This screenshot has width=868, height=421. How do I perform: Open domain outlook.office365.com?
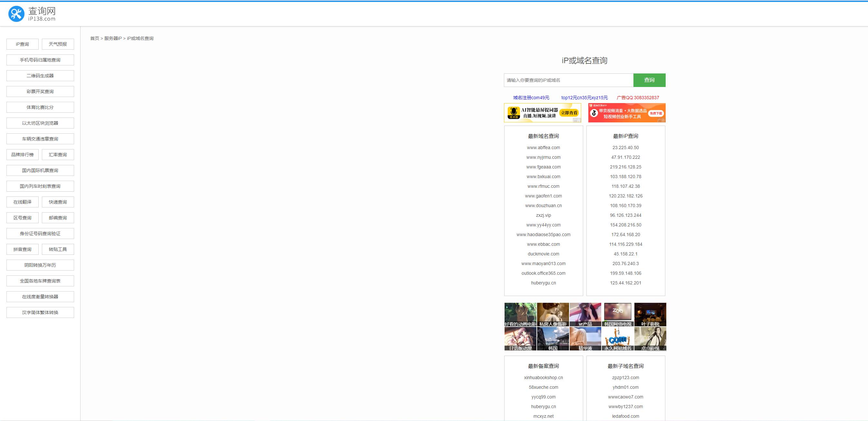pyautogui.click(x=544, y=273)
